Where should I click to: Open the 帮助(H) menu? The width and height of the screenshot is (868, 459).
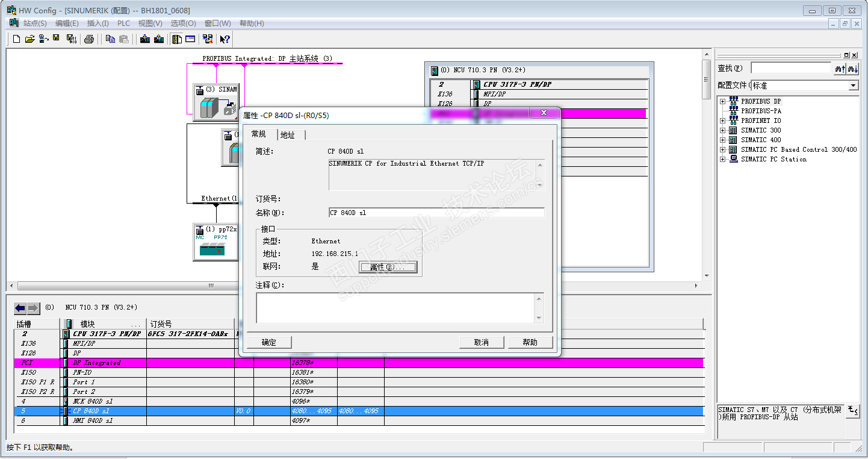click(252, 23)
